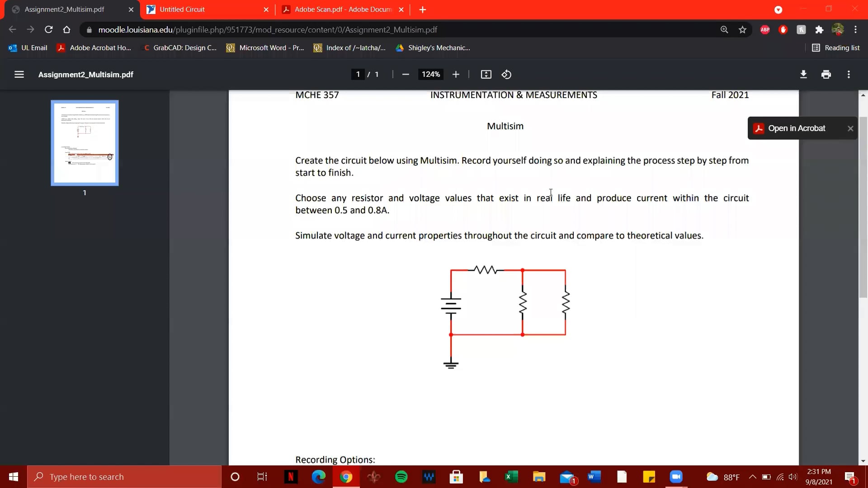The image size is (868, 488).
Task: Open Chrome's three-dot browser menu
Action: coord(856,29)
